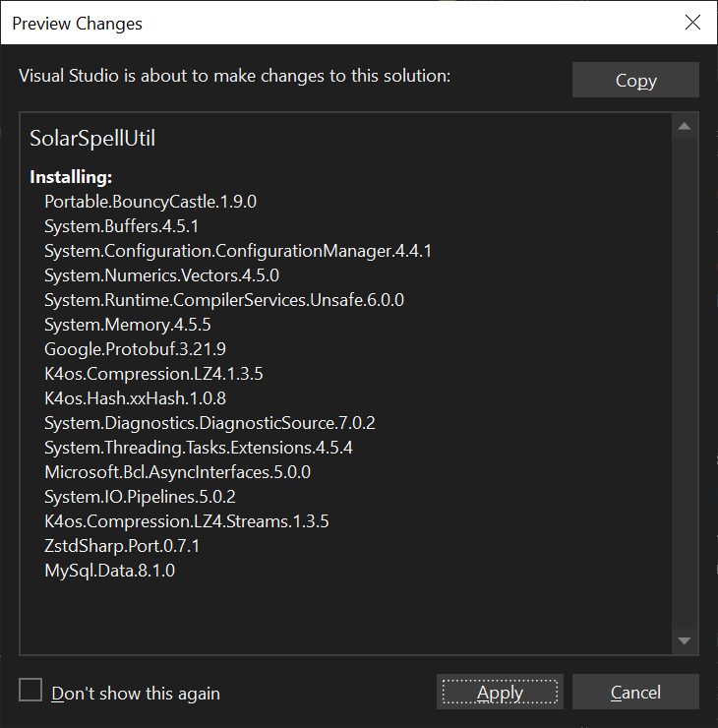The image size is (718, 728).
Task: Enable the Don't show this again checkbox
Action: pyautogui.click(x=31, y=691)
